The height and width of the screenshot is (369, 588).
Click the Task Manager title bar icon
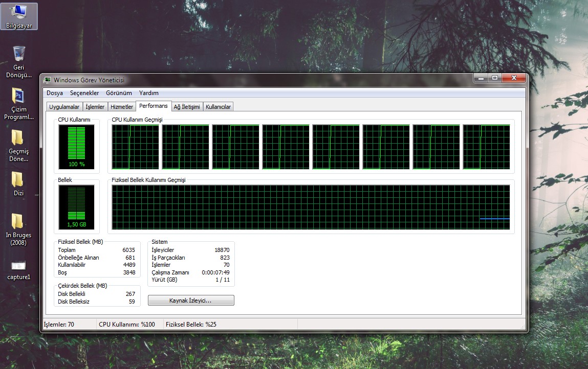pos(47,80)
